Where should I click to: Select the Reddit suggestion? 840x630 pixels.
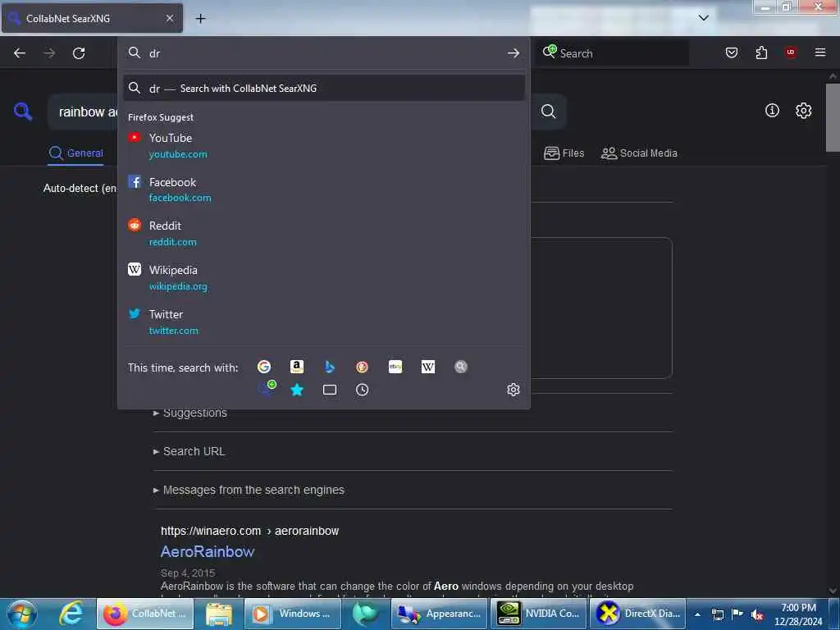pyautogui.click(x=323, y=234)
